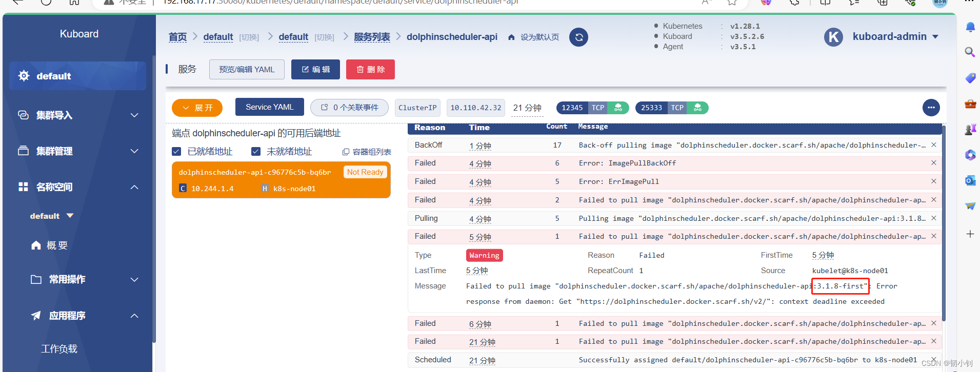Image resolution: width=980 pixels, height=372 pixels.
Task: Open the blue tag shopping icon in sidebar
Action: click(970, 78)
